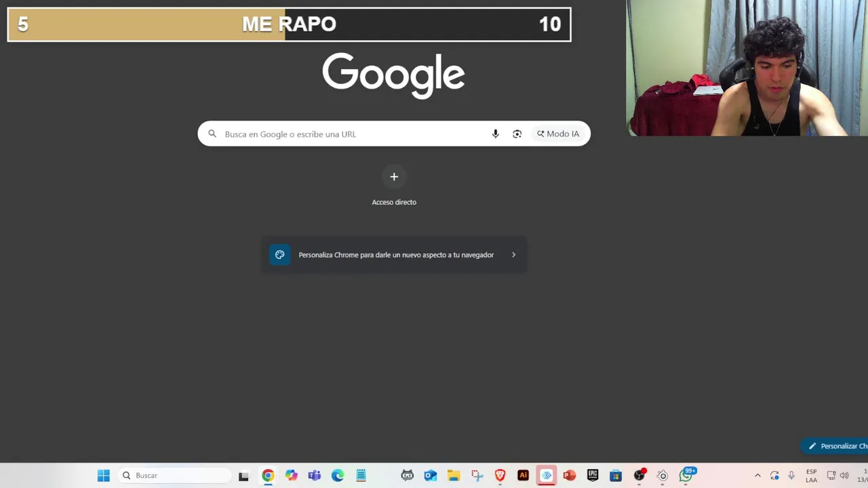Open Modo IA button
Screen dimensions: 868x488
coord(558,134)
